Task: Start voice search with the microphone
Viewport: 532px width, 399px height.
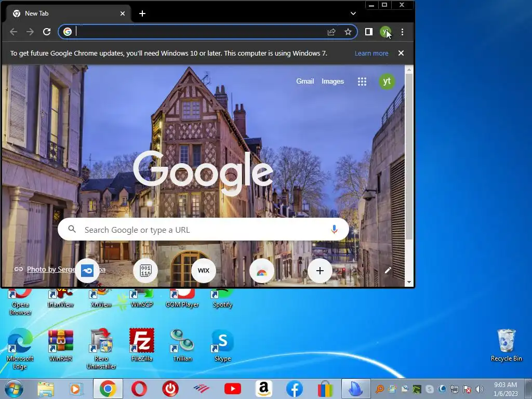Action: coord(334,230)
